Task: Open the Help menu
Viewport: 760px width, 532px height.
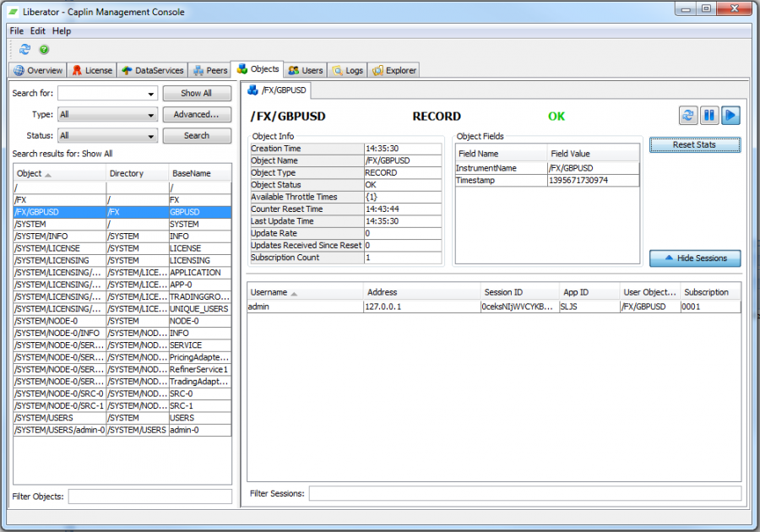Action: point(62,31)
